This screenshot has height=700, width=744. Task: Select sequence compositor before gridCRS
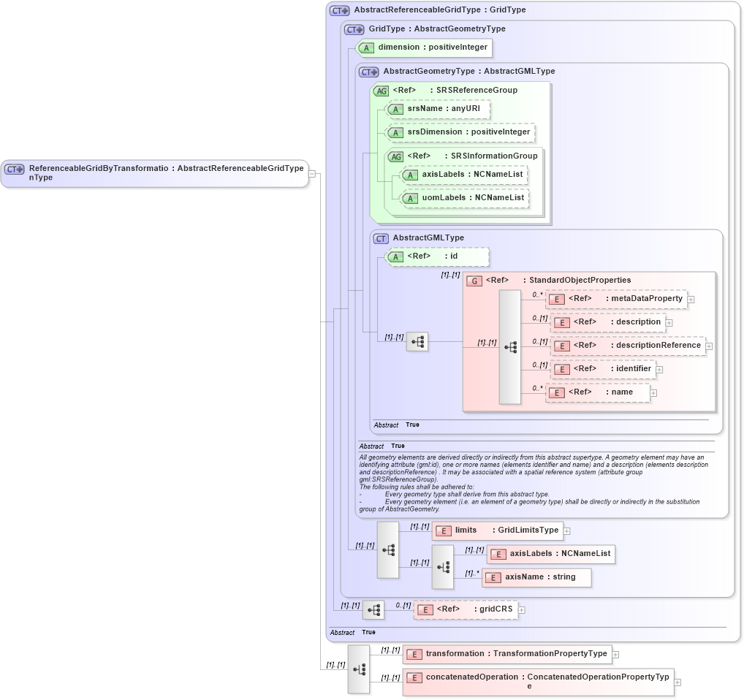point(373,610)
